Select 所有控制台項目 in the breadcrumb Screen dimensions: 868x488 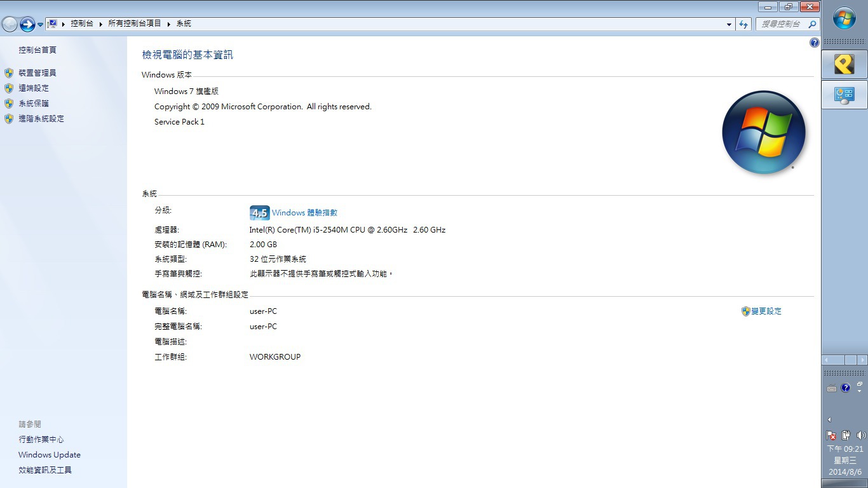135,24
